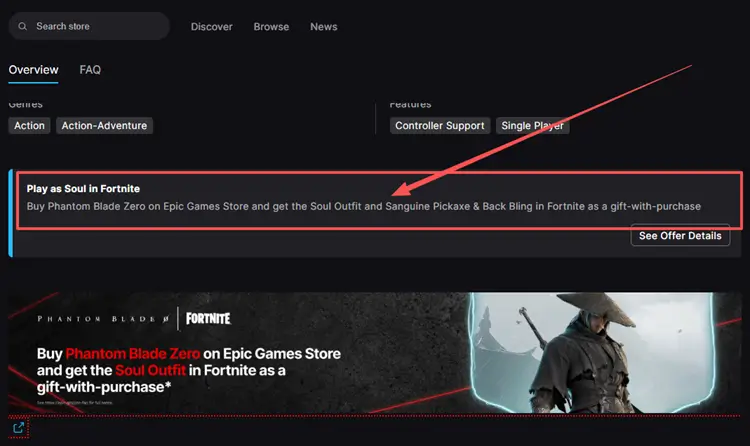Click the Buy Phantom Blade Zero offer description
Image resolution: width=750 pixels, height=446 pixels.
[x=364, y=206]
